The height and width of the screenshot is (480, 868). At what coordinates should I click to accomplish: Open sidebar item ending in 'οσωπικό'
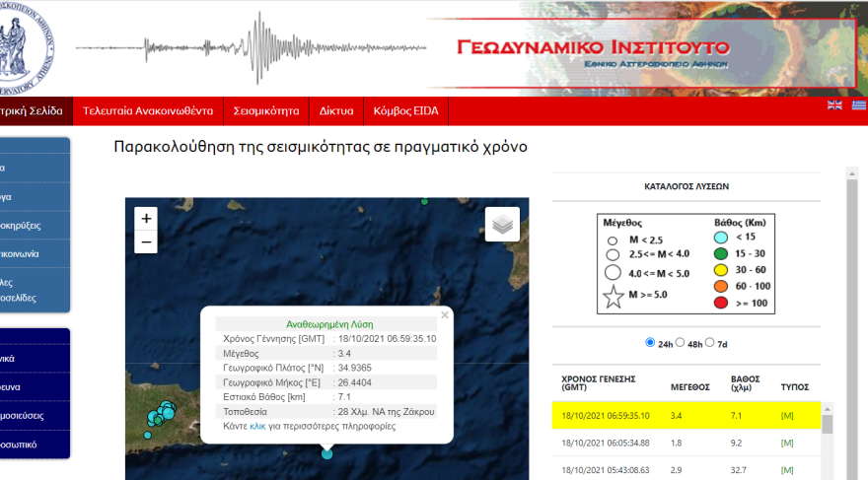(x=35, y=445)
